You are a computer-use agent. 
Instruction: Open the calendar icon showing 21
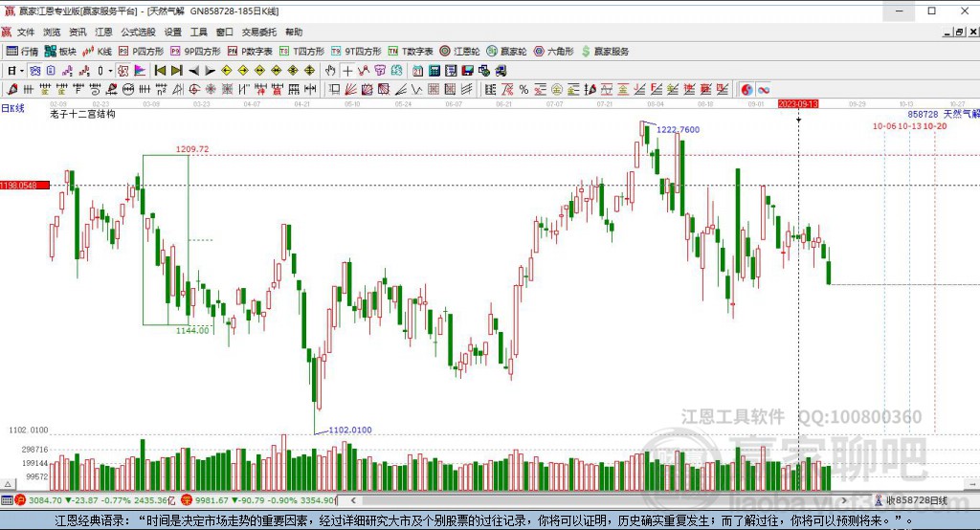coord(417,71)
